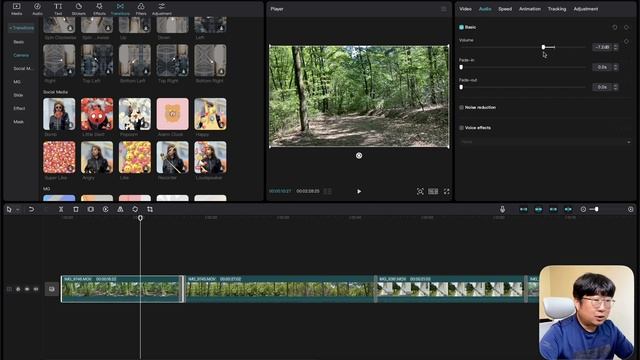
Task: Click the rotate handle below the preview
Action: point(359,156)
